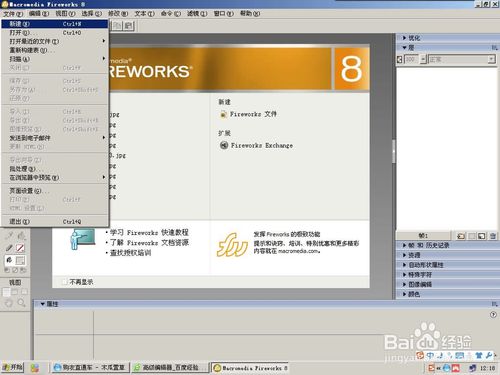The height and width of the screenshot is (375, 500).
Task: Choose 新建 in the File menu
Action: [x=55, y=24]
